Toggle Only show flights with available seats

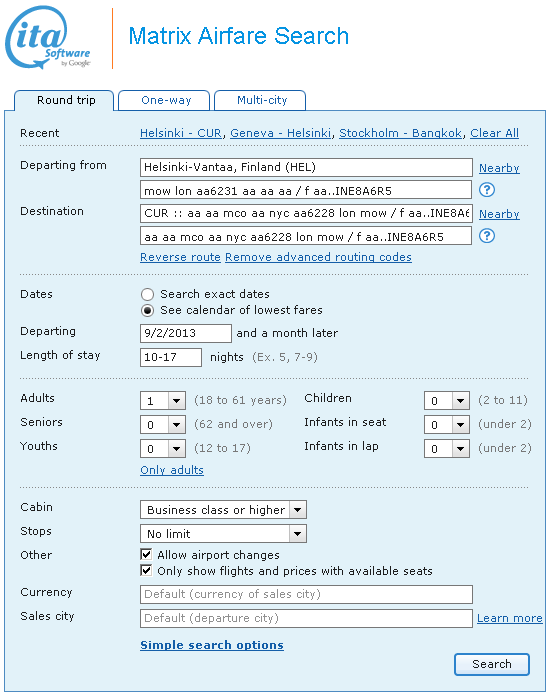(146, 570)
